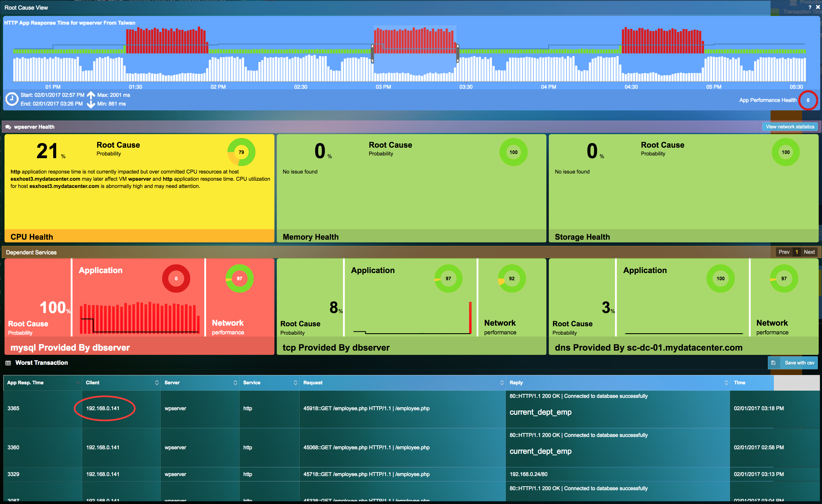Click the red spike cluster near 01:30
Viewport: 822px width, 504px height.
167,40
